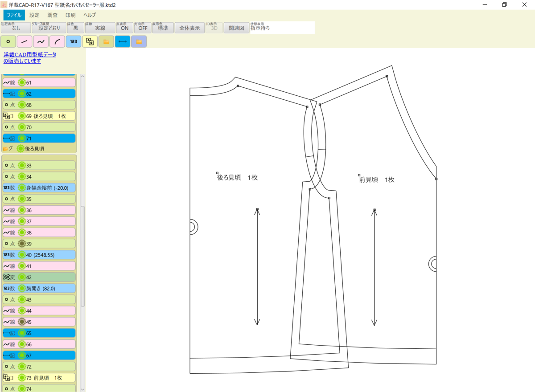This screenshot has height=392, width=535.
Task: Toggle the green gear on row 67
Action: (21, 355)
